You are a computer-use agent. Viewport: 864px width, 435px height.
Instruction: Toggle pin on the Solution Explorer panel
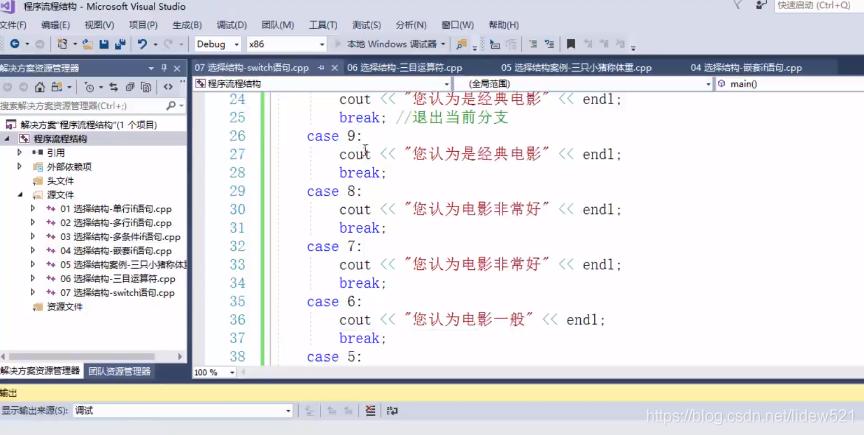tap(164, 68)
